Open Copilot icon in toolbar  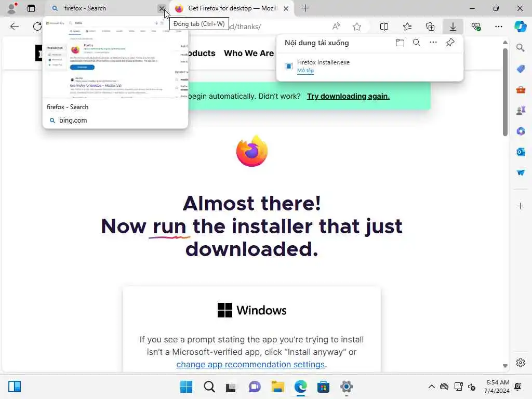coord(520,26)
